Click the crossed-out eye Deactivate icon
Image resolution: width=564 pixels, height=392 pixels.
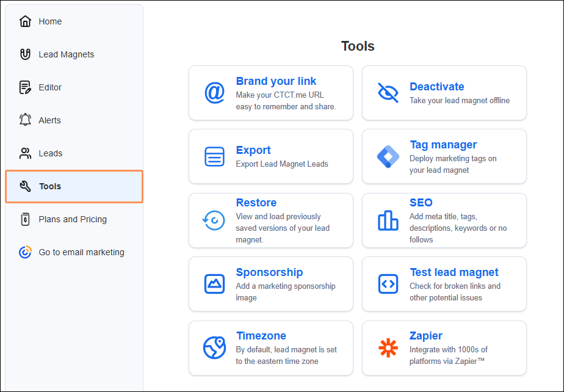click(388, 93)
